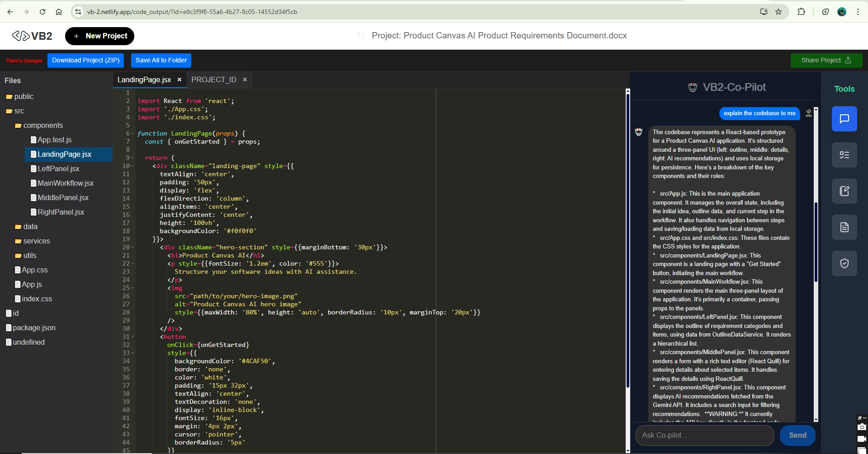Fold the LandingPage function at line 6
The width and height of the screenshot is (868, 454).
[133, 134]
